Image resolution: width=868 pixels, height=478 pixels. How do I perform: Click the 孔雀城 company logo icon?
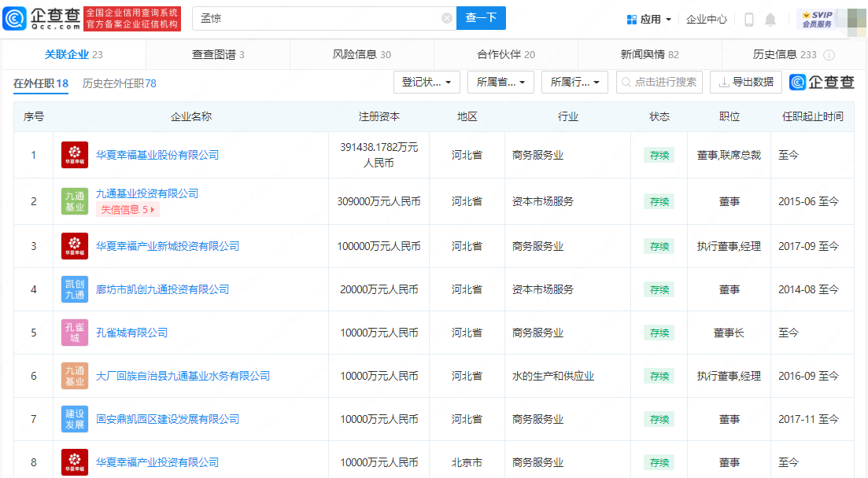pos(75,333)
